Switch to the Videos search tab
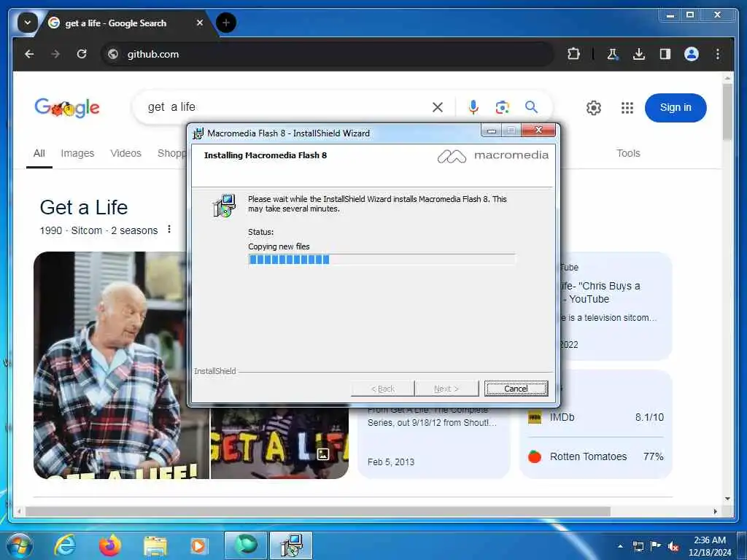The image size is (747, 560). [x=125, y=153]
